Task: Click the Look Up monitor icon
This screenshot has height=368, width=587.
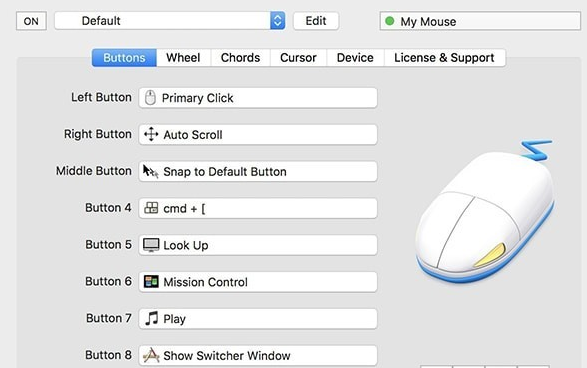Action: point(151,245)
